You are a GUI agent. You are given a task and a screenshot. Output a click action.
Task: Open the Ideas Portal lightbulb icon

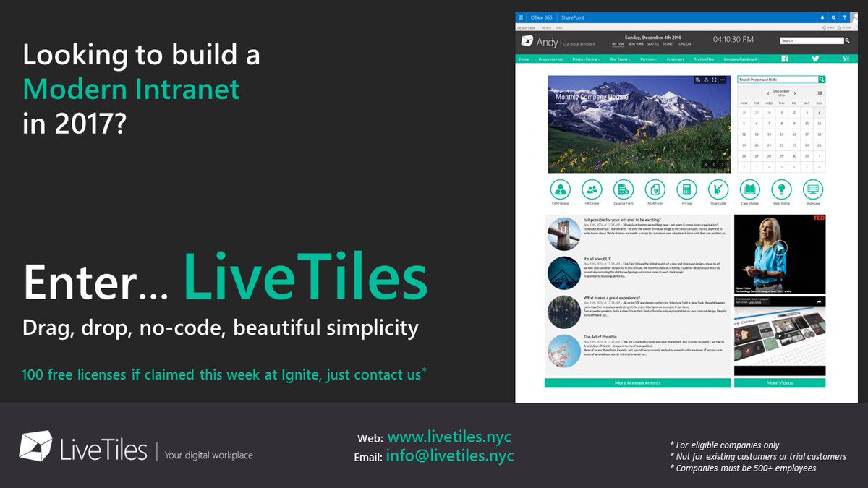coord(781,189)
